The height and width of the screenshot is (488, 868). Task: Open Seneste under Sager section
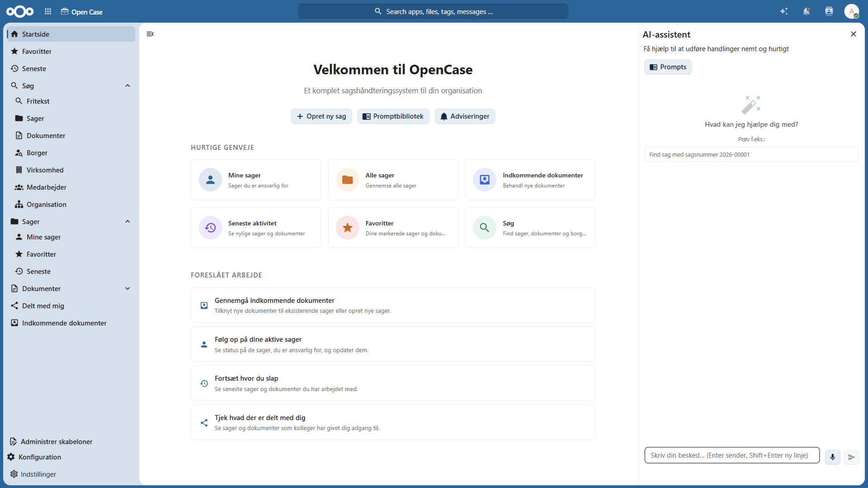pyautogui.click(x=73, y=271)
